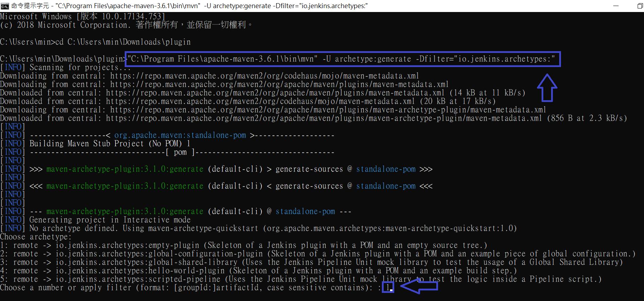Click the mvn archetype:generate command text

tap(341, 59)
